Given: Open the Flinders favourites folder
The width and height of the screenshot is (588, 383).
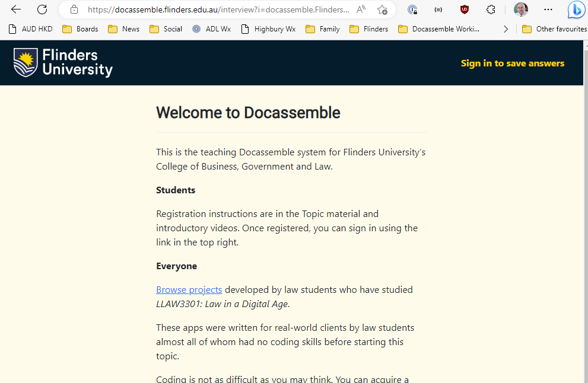Looking at the screenshot, I should (x=368, y=28).
